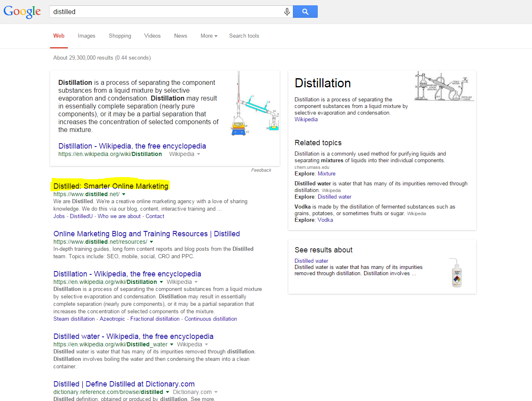532x401 pixels.
Task: Open Wikipedia link in Distillation knowledge panel
Action: click(x=306, y=120)
